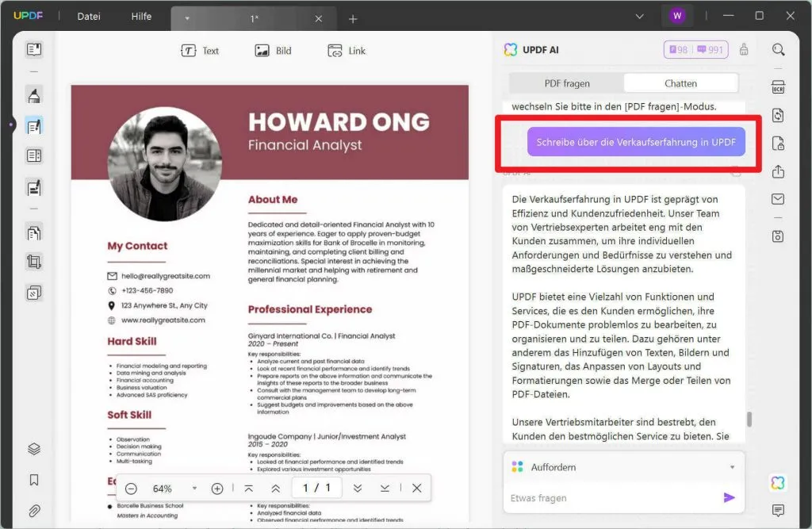Viewport: 812px width, 529px height.
Task: Open the Reader mode icon in left sidebar
Action: (x=34, y=49)
